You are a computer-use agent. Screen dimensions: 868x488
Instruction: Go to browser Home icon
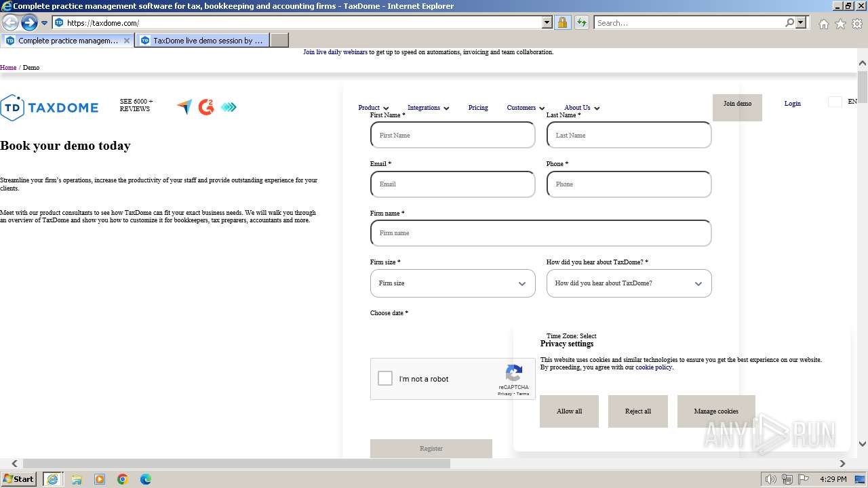(x=823, y=24)
